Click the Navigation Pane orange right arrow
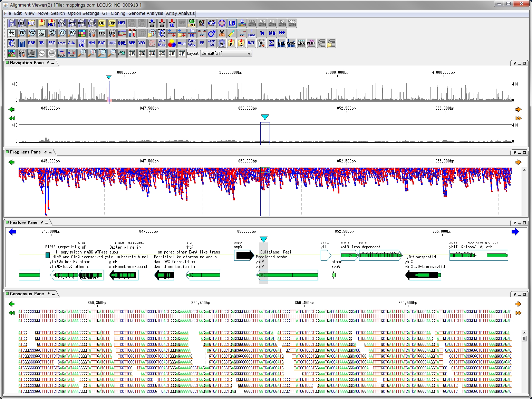The image size is (532, 399). coord(518,109)
